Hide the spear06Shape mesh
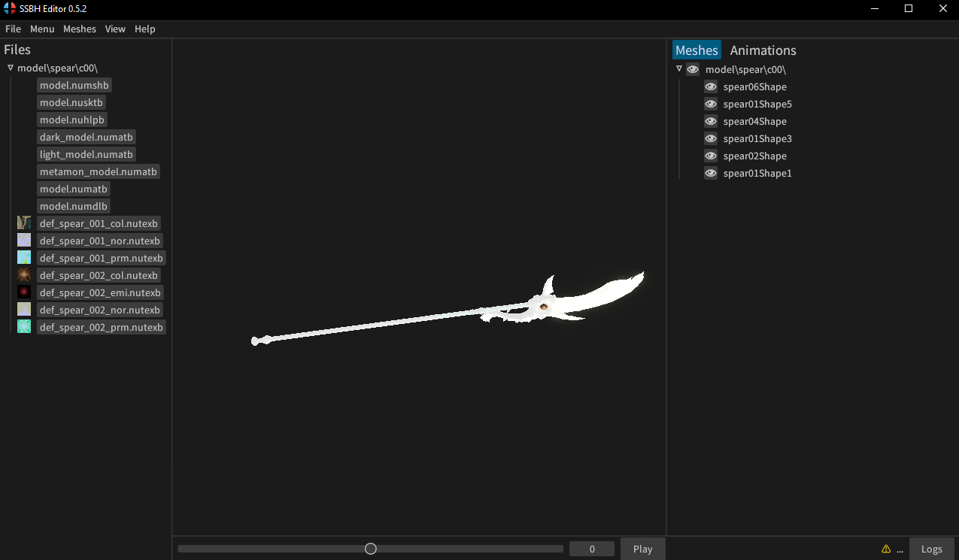Screen dimensions: 959x560 (x=711, y=86)
